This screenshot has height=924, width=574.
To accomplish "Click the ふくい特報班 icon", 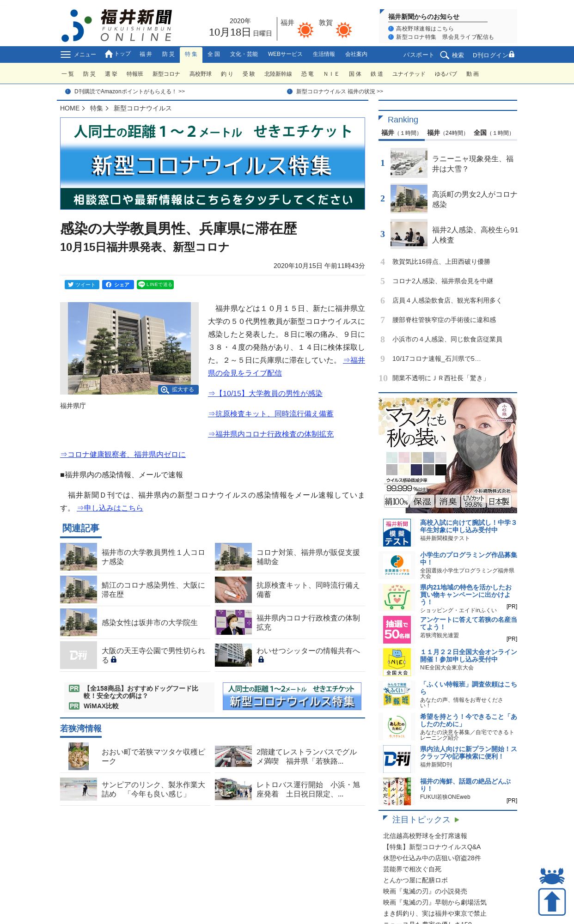I will coord(397,694).
